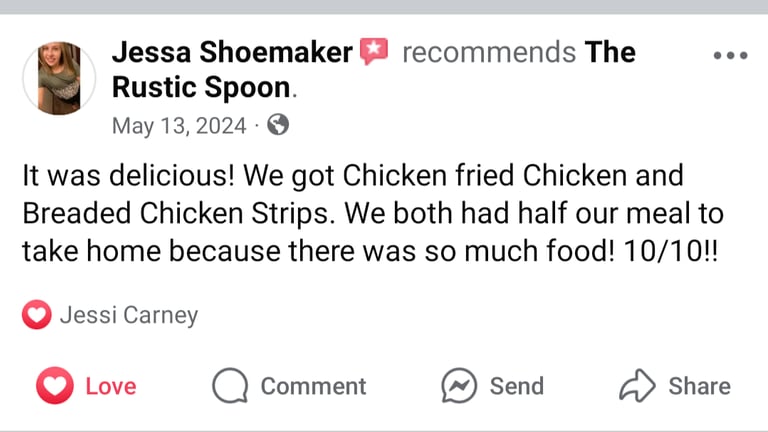
Task: Open Jessa Shoemaker's profile picture
Action: 59,78
